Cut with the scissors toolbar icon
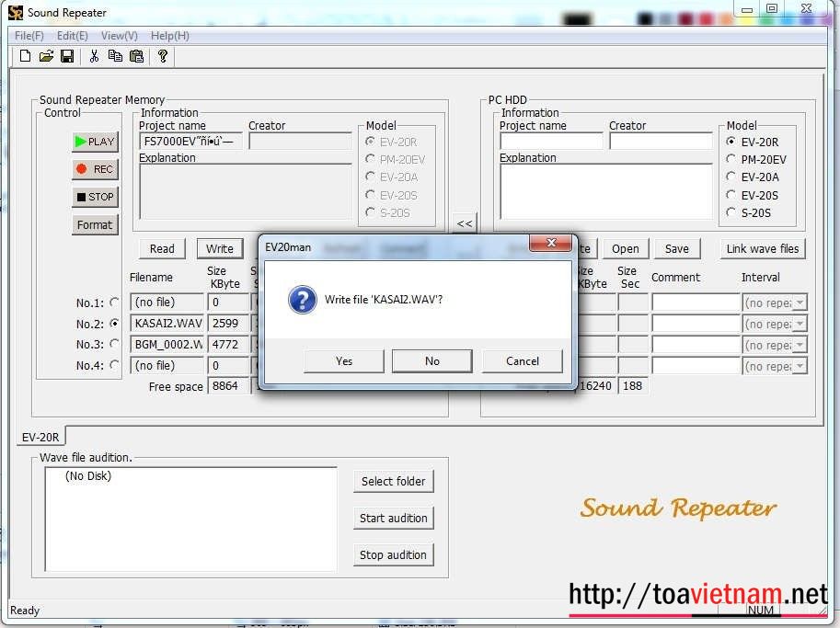The height and width of the screenshot is (628, 840). (x=94, y=56)
